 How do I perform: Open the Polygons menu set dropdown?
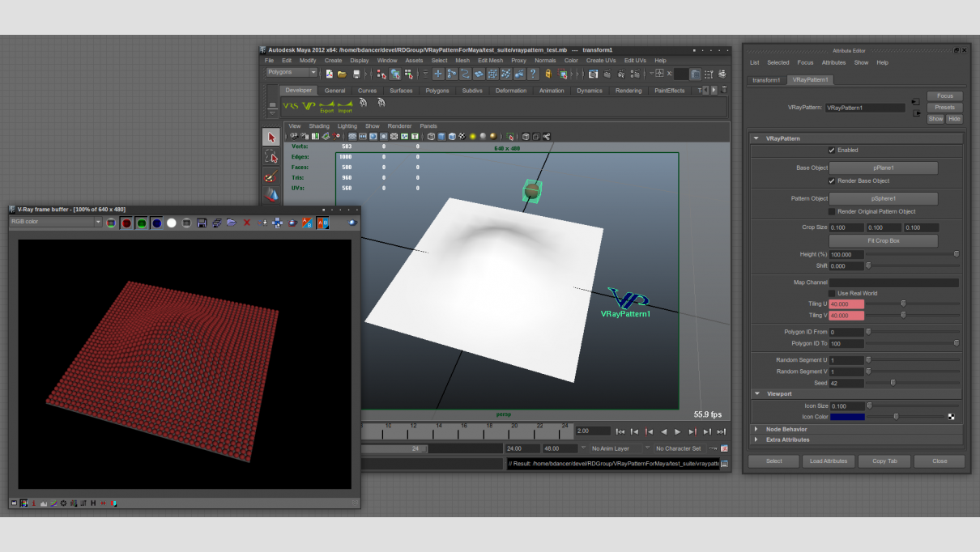[x=292, y=73]
